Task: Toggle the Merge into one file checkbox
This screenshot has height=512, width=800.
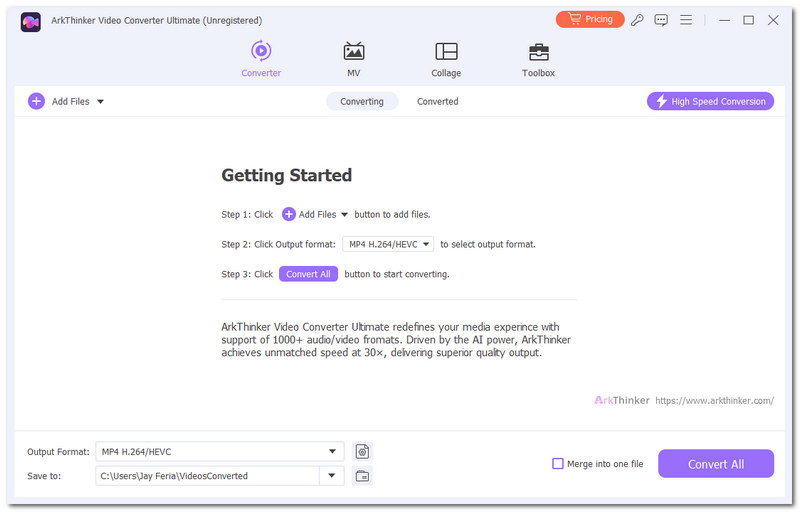Action: coord(558,464)
